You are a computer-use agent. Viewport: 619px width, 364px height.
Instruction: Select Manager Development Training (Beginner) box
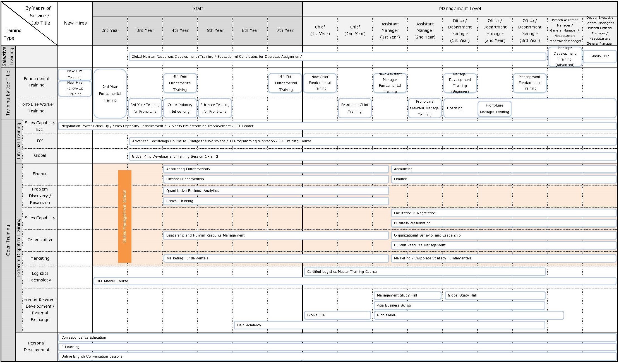click(x=460, y=83)
